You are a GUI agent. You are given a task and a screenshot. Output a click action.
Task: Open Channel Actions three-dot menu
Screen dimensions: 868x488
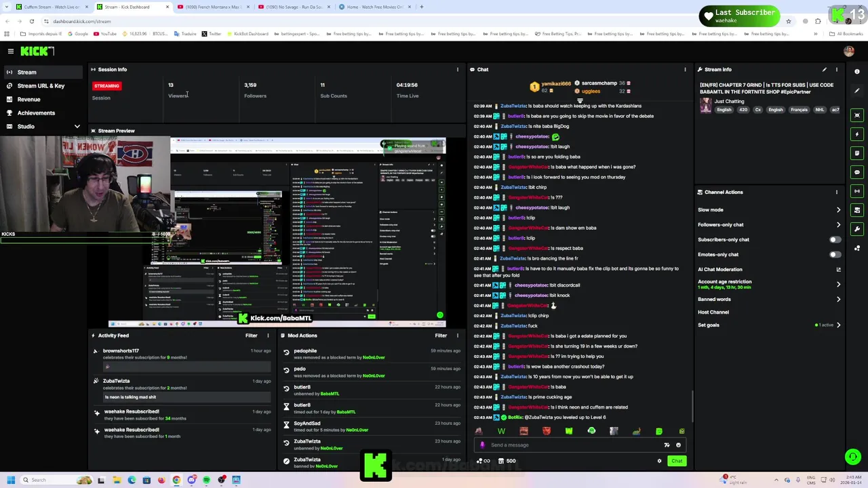pyautogui.click(x=836, y=192)
